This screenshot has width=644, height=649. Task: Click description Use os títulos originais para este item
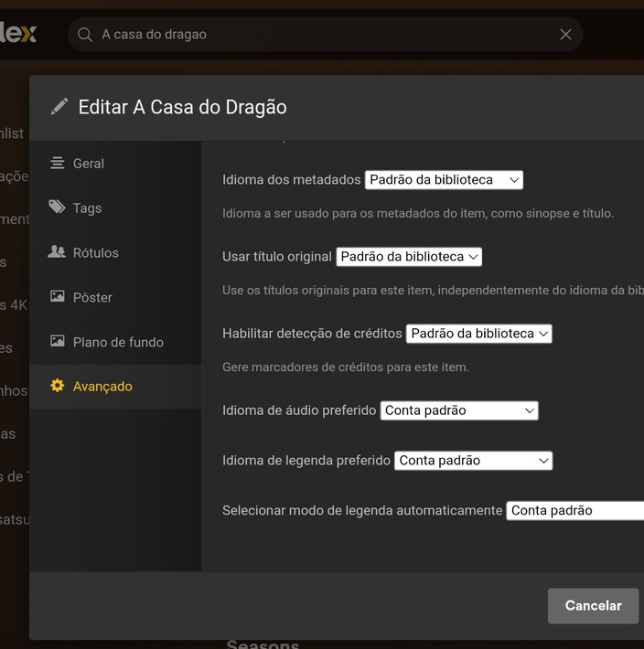[434, 290]
